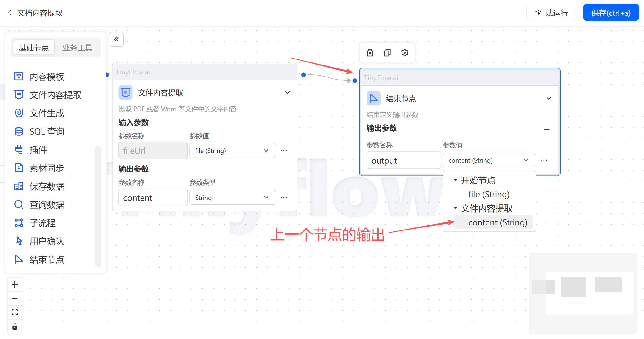Fit canvas to view icon
Screen dimensions: 644x339
(x=15, y=312)
